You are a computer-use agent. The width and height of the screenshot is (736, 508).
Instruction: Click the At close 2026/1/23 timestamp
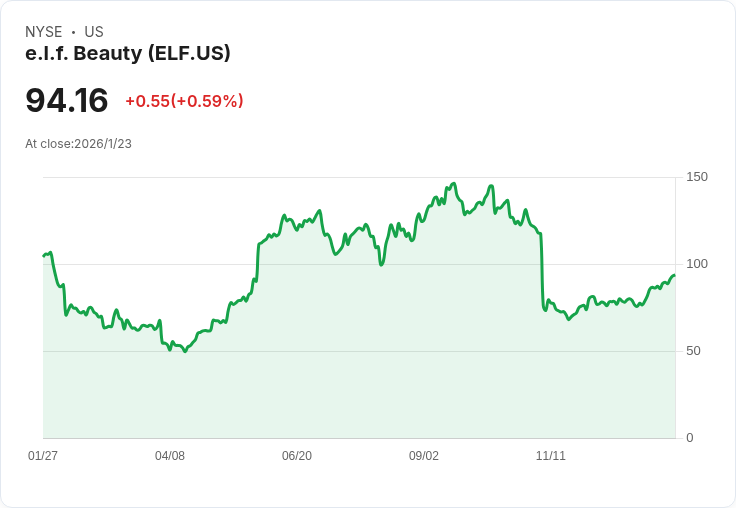click(78, 144)
